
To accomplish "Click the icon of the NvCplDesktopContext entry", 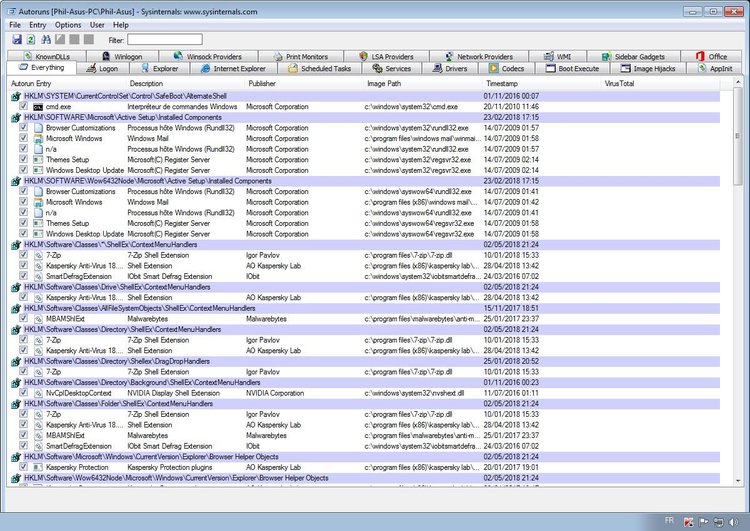I will tap(38, 393).
